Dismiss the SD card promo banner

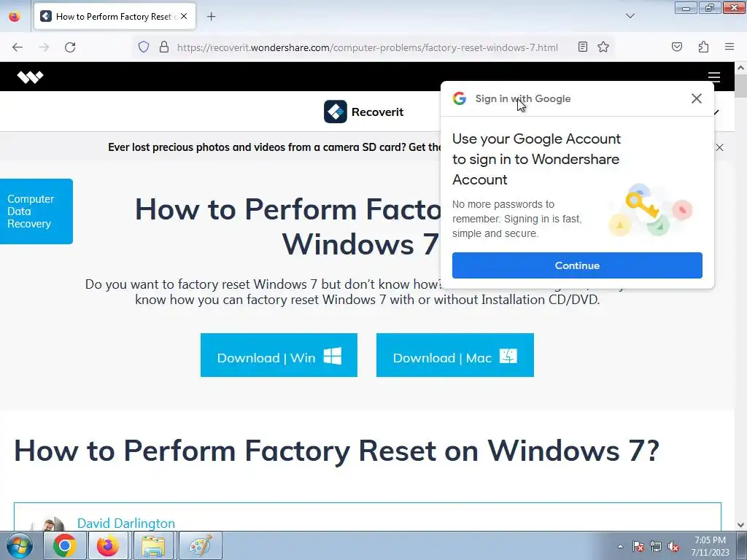(x=719, y=147)
